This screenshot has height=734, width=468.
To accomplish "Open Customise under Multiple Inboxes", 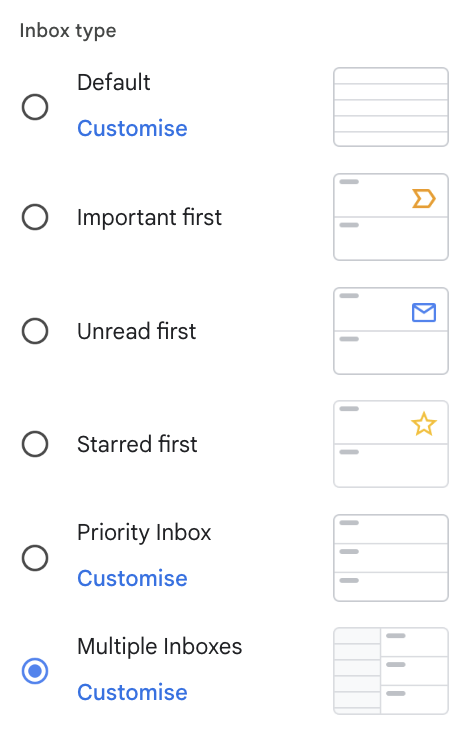I will tap(132, 692).
